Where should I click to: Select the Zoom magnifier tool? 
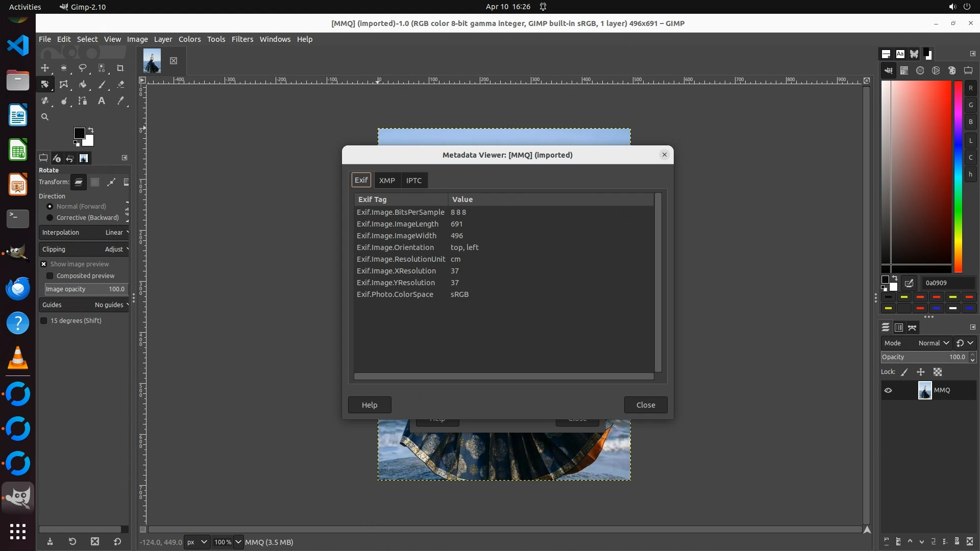tap(45, 117)
